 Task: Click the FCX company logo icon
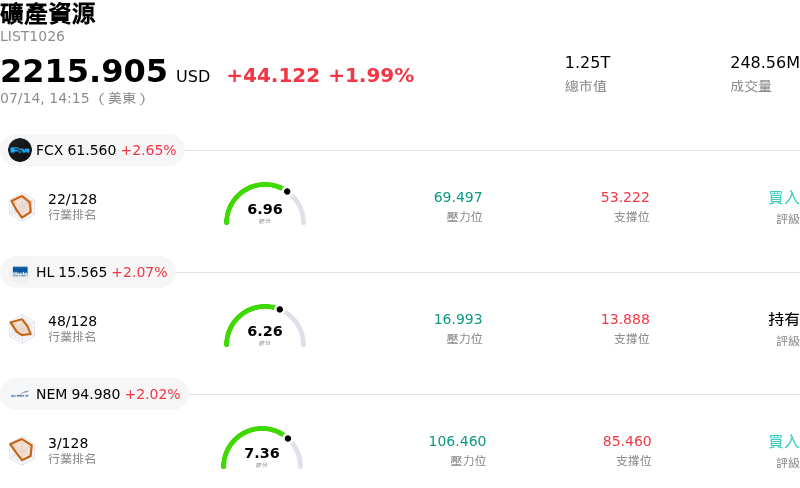(x=20, y=150)
